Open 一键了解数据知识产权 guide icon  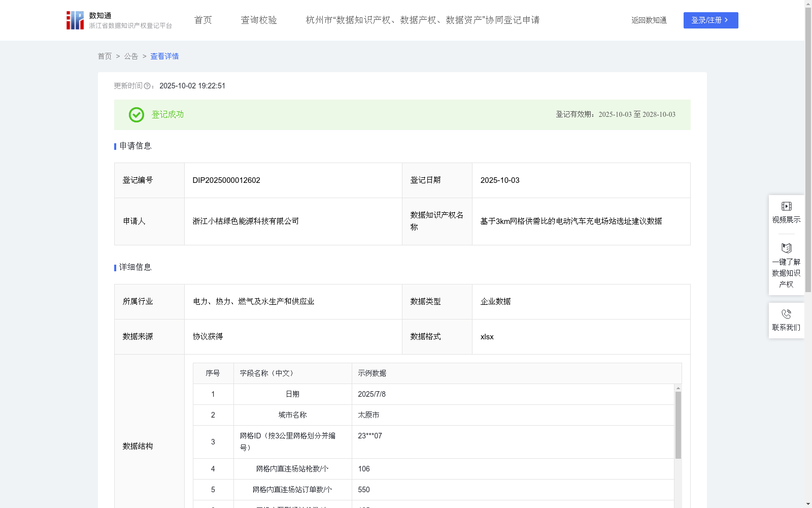pyautogui.click(x=786, y=248)
